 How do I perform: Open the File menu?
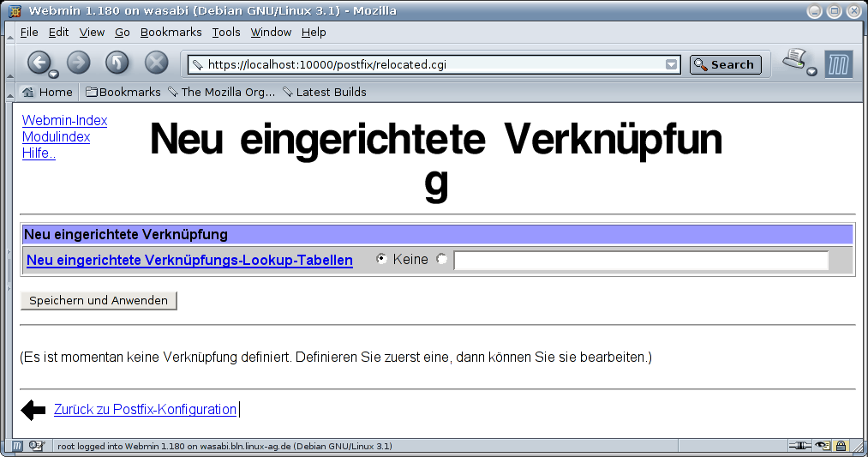[x=29, y=32]
